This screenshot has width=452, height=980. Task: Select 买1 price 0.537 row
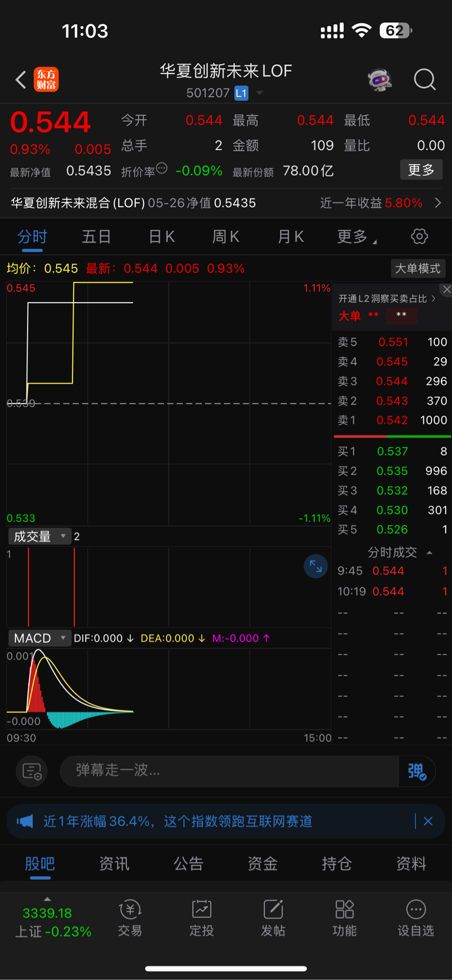393,451
